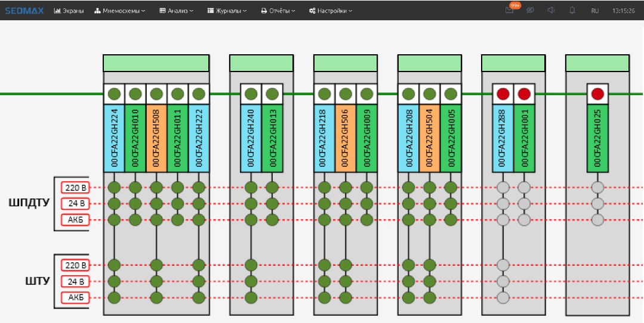This screenshot has height=323, width=644.
Task: Expand the Анализ dropdown menu
Action: click(176, 11)
